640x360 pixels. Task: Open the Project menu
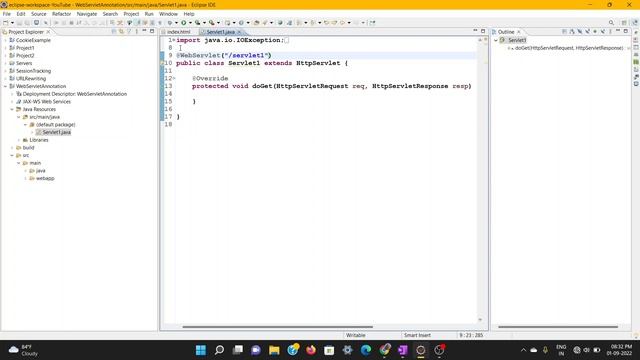(131, 14)
